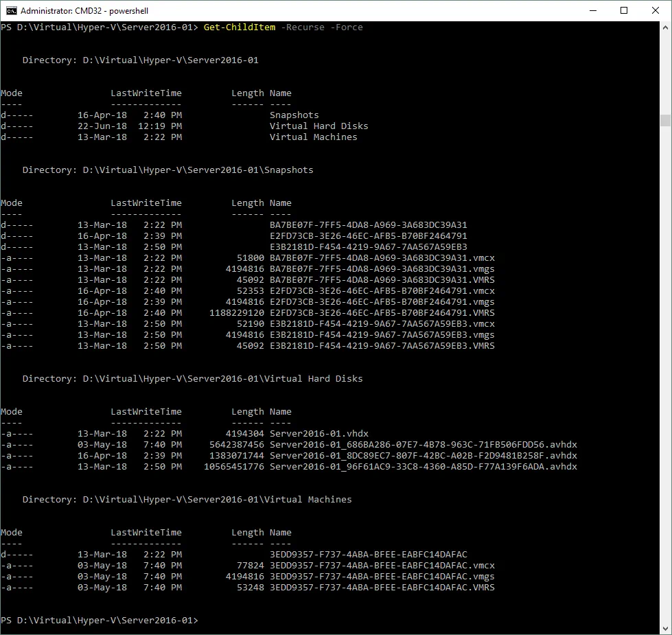Click the Virtual Hard Disks folder entry in the first listing
Image resolution: width=672 pixels, height=635 pixels.
point(318,126)
